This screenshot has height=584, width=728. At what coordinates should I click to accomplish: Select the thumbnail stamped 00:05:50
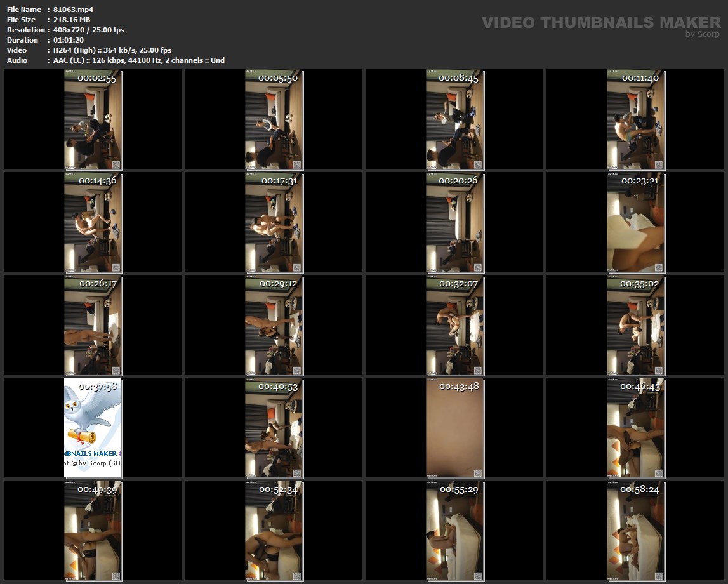click(274, 119)
